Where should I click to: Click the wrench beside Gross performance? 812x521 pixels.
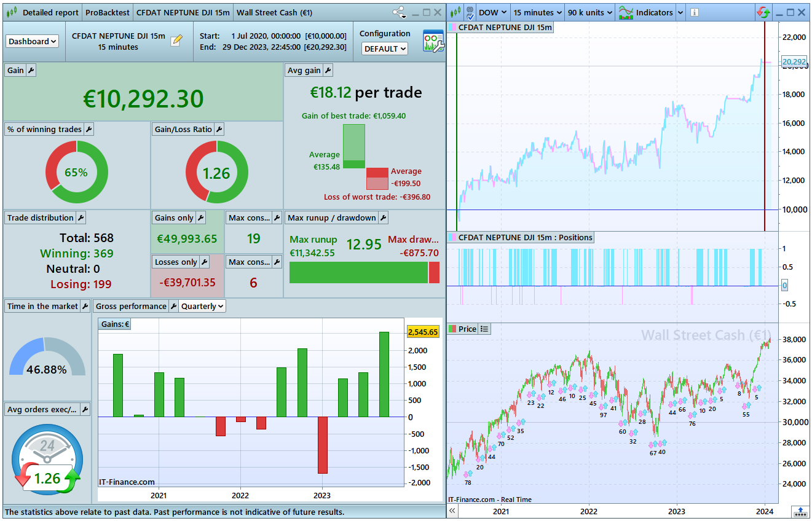coord(173,307)
